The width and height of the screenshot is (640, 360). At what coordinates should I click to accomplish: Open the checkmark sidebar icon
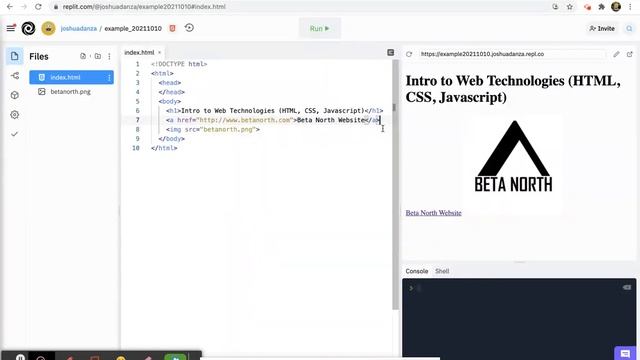[x=15, y=134]
